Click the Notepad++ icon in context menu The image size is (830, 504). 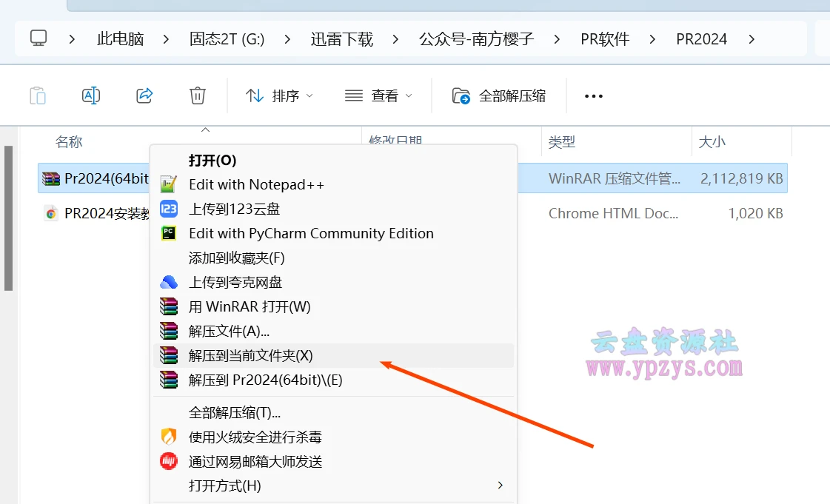(x=168, y=184)
